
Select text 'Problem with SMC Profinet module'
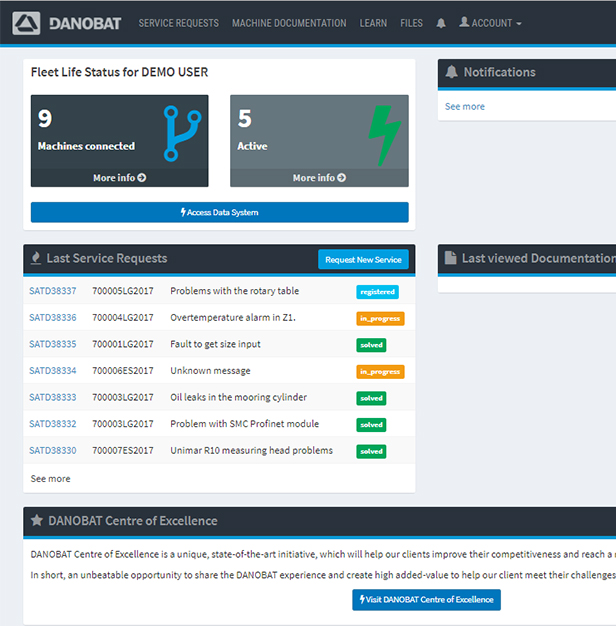click(x=244, y=424)
